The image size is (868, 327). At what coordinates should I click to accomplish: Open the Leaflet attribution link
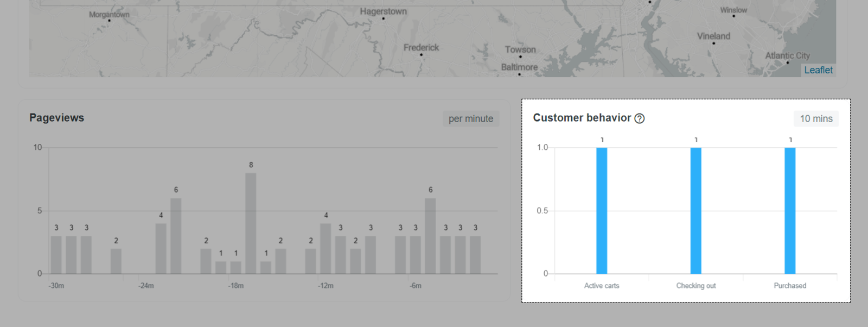click(818, 70)
